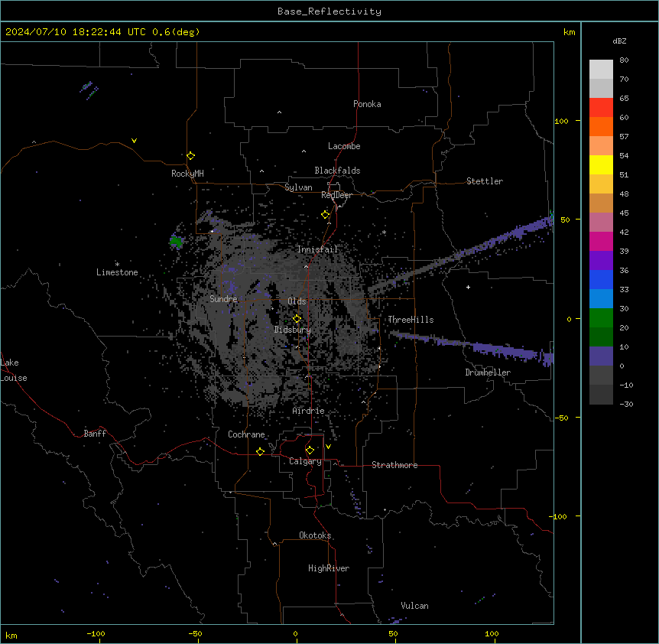Select the Innisfail label
Viewport: 659px width, 644px height.
[318, 249]
